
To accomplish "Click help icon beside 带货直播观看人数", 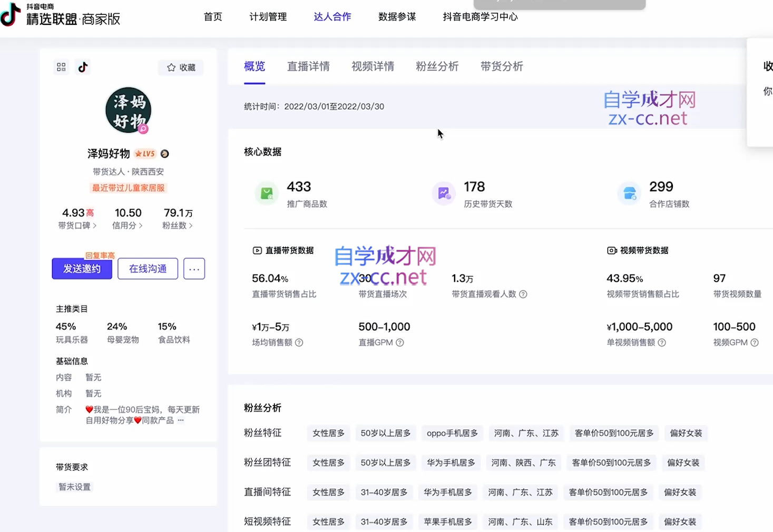I will pyautogui.click(x=523, y=294).
